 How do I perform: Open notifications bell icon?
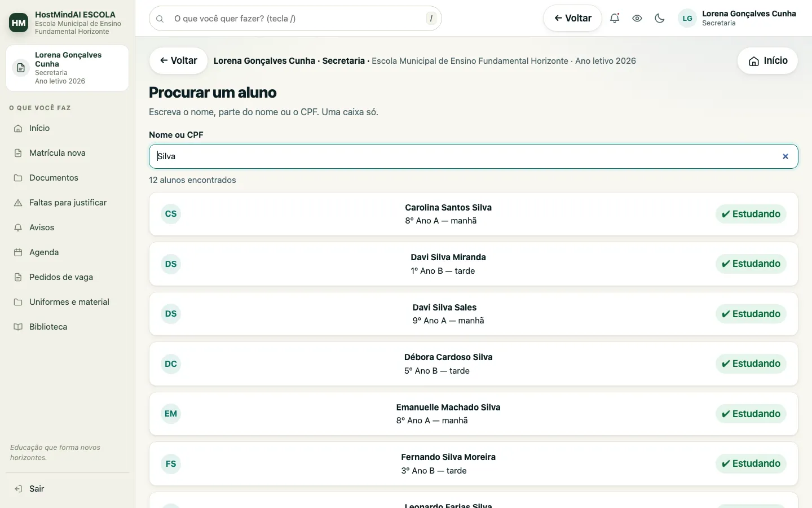tap(615, 18)
